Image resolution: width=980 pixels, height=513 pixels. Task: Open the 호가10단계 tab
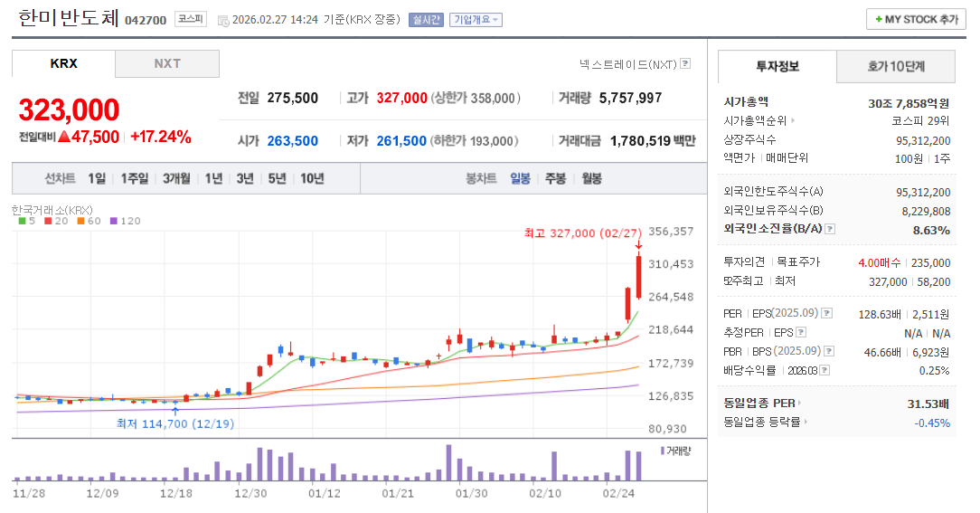(x=896, y=66)
